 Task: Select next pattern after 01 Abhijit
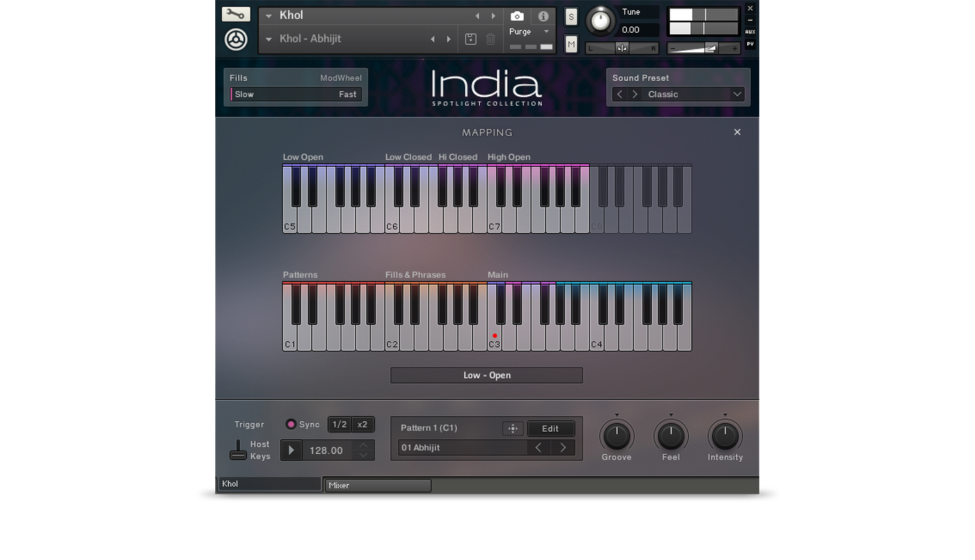point(563,448)
